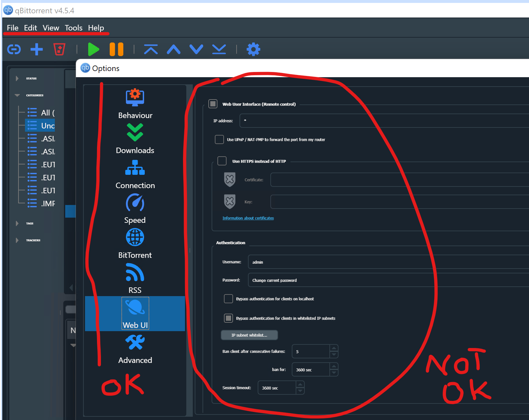Screen dimensions: 529x420
Task: Open the RSS options page
Action: [135, 279]
